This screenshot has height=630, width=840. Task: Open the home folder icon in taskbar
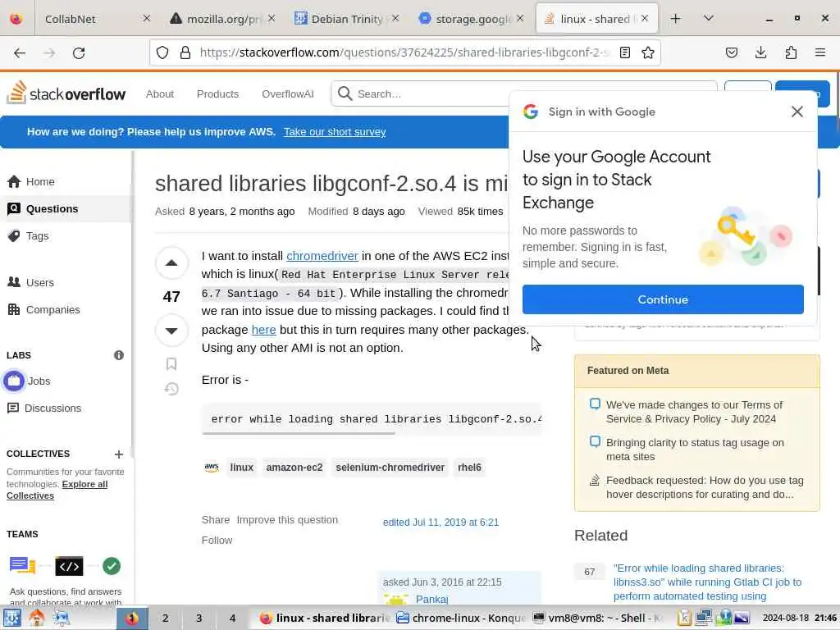(x=36, y=619)
